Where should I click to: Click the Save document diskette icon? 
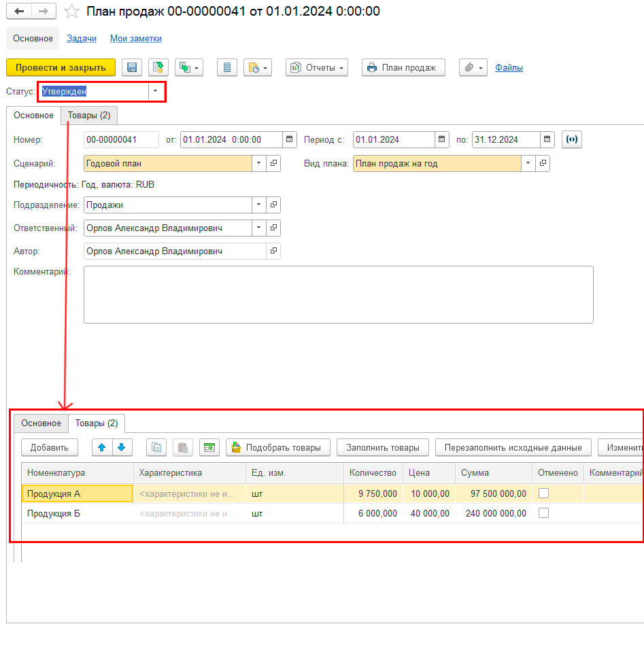(x=132, y=67)
